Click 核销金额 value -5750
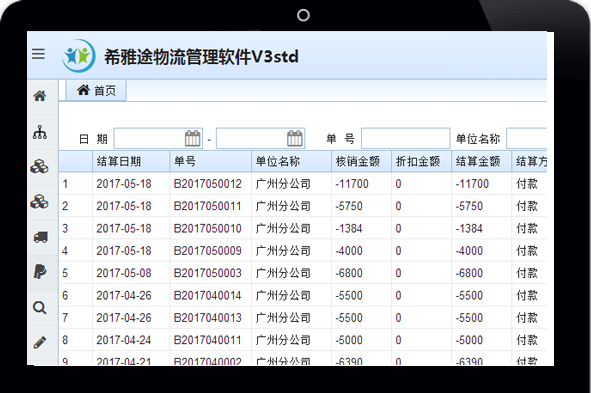Viewport: 591px width, 393px height. pos(349,206)
